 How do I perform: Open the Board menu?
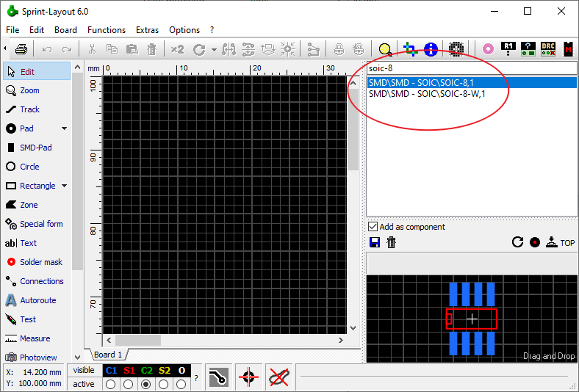[x=65, y=30]
